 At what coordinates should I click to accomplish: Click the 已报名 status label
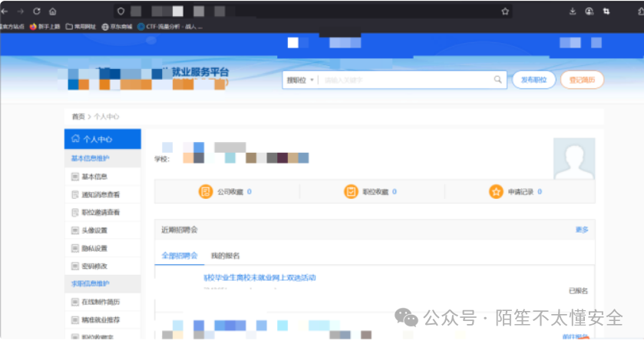578,291
